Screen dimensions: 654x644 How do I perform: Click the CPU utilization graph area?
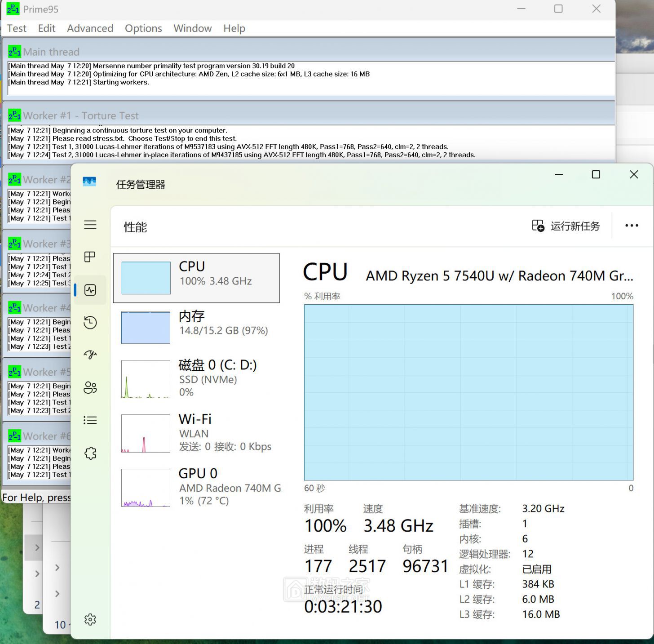[x=468, y=392]
